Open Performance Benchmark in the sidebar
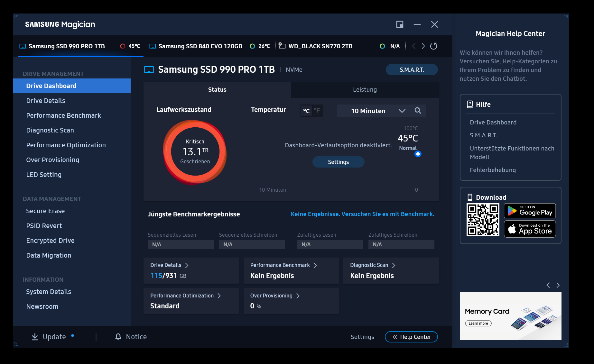 tap(72, 115)
